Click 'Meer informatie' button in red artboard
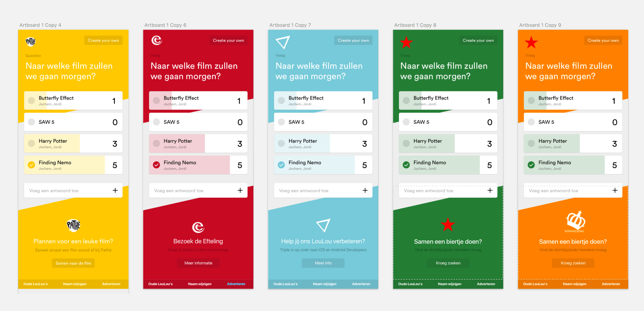 (198, 263)
